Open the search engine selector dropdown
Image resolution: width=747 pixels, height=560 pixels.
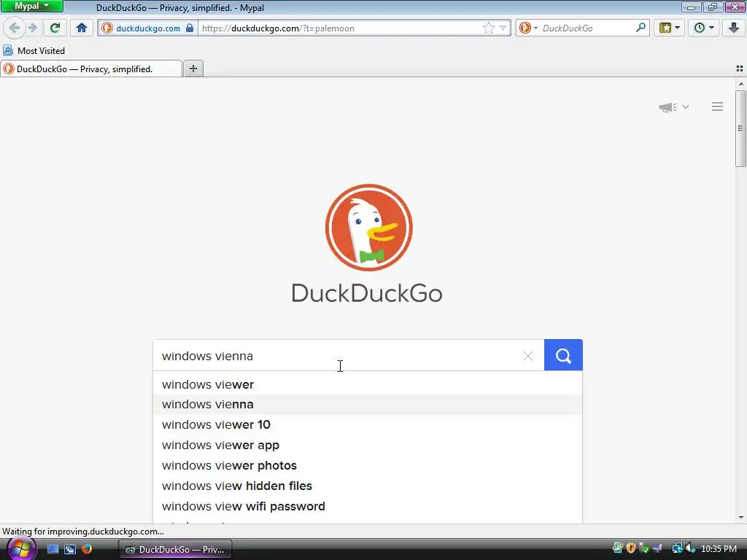pos(528,28)
